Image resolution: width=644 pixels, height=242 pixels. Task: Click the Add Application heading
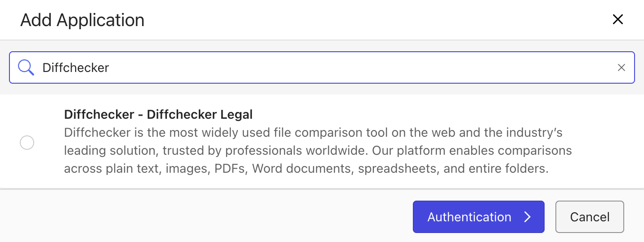[82, 20]
